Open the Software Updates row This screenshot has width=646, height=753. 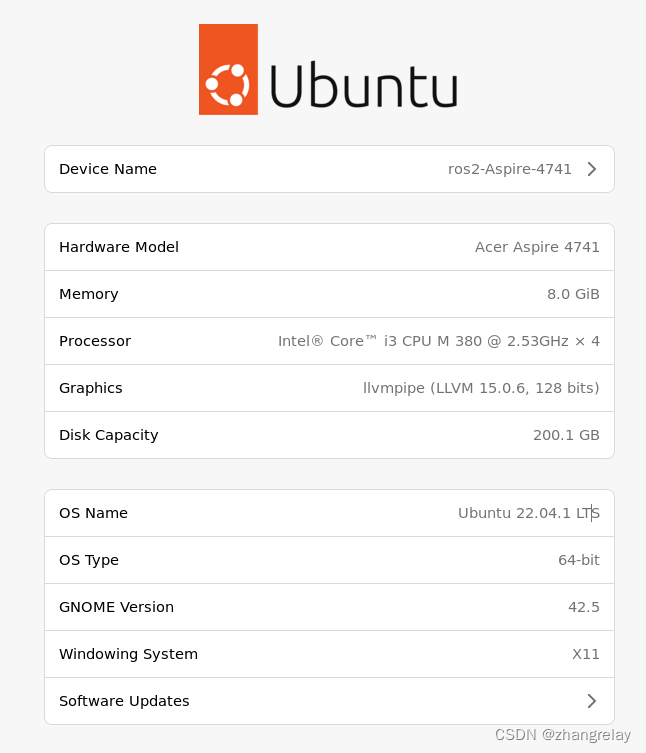tap(329, 701)
